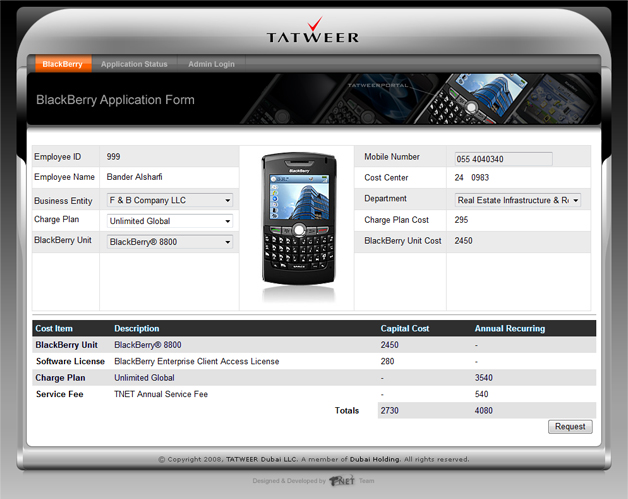Click the capital cost total 2730
628x499 pixels.
point(390,410)
